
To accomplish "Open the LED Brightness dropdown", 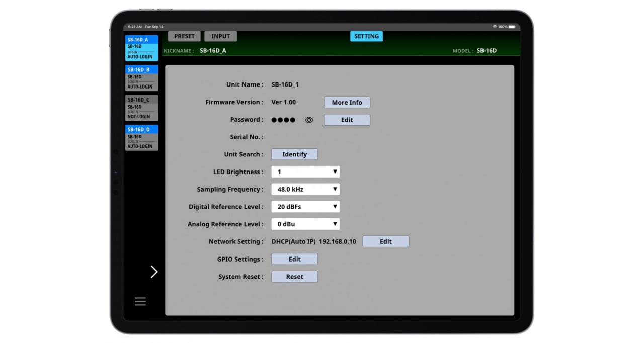I will pyautogui.click(x=305, y=172).
